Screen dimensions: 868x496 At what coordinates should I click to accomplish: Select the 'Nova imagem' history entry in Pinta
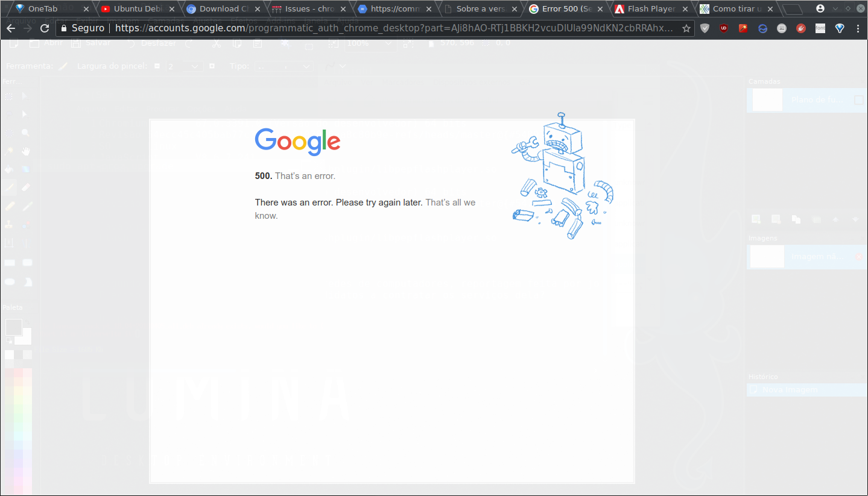pyautogui.click(x=806, y=389)
